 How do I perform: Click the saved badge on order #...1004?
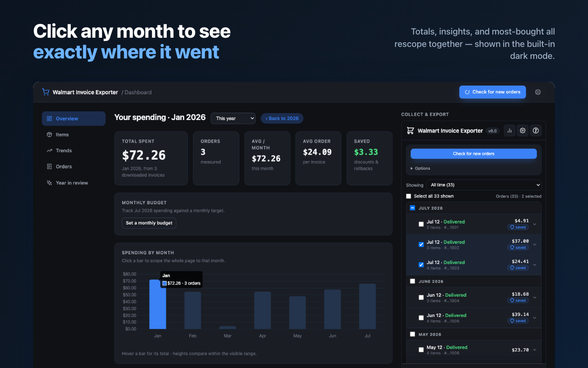518,300
